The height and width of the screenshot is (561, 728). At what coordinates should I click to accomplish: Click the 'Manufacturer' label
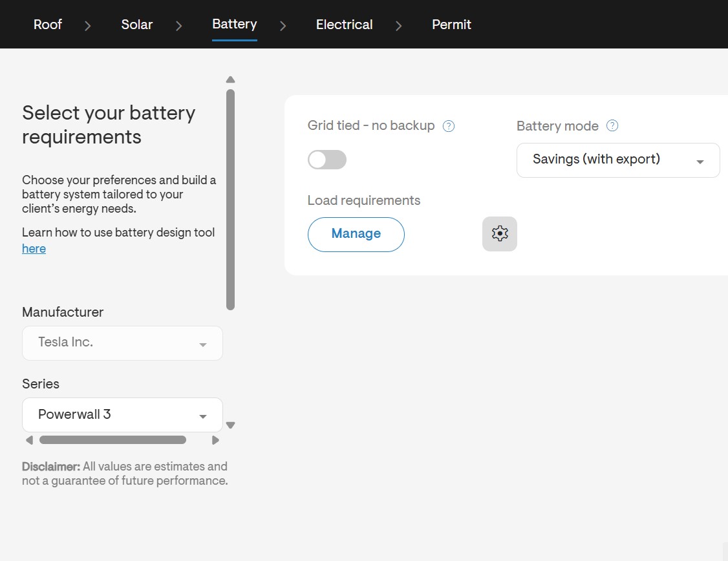click(63, 312)
